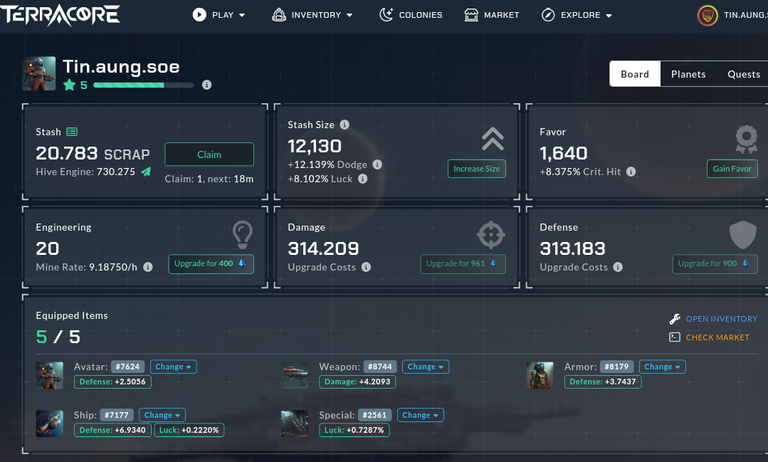Click the Crit. Hit info icon
The height and width of the screenshot is (462, 768).
pyautogui.click(x=631, y=171)
